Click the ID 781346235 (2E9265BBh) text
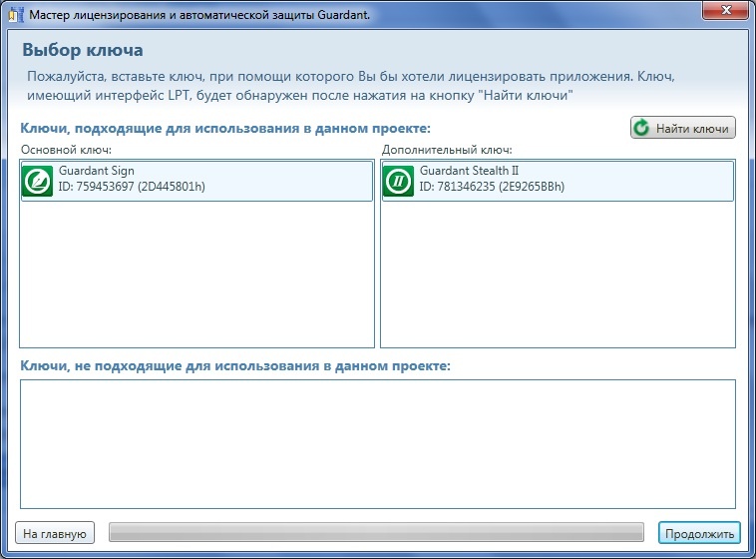This screenshot has height=559, width=756. [492, 187]
